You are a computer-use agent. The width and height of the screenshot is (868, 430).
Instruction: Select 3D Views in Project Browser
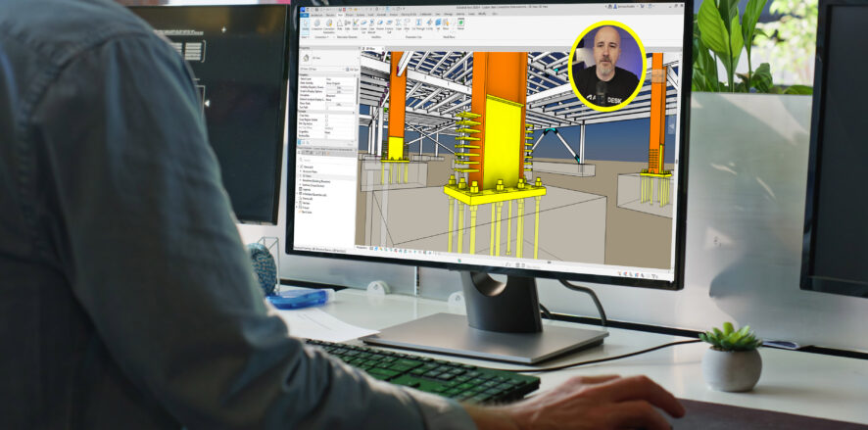click(x=306, y=176)
